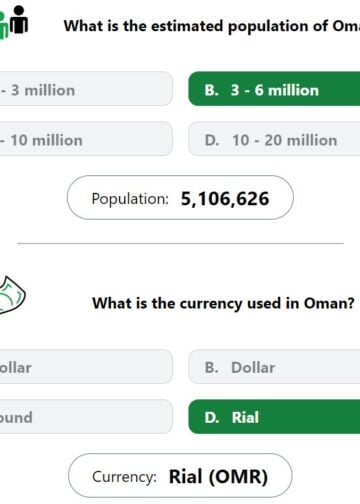Click the 'Population:' label text
360x504 pixels.
point(130,199)
